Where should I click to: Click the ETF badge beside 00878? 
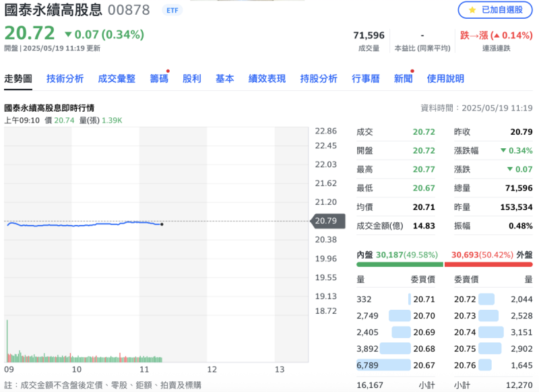coord(172,11)
